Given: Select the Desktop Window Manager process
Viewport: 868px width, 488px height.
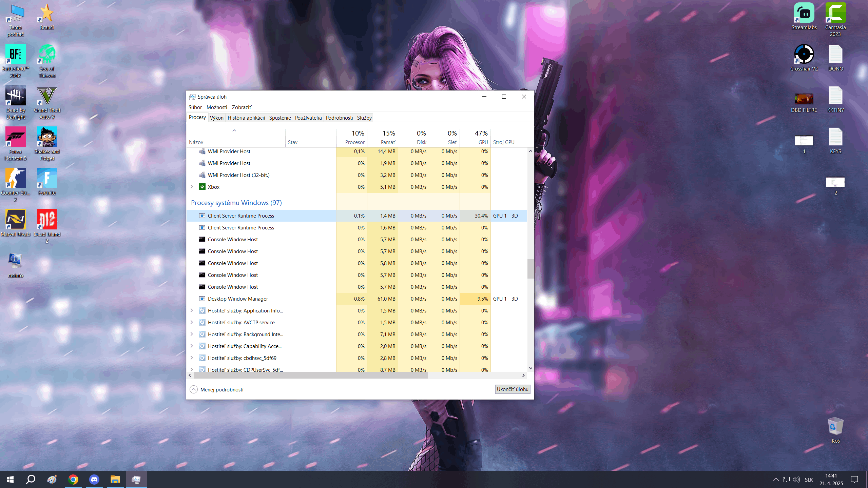Looking at the screenshot, I should pyautogui.click(x=238, y=299).
